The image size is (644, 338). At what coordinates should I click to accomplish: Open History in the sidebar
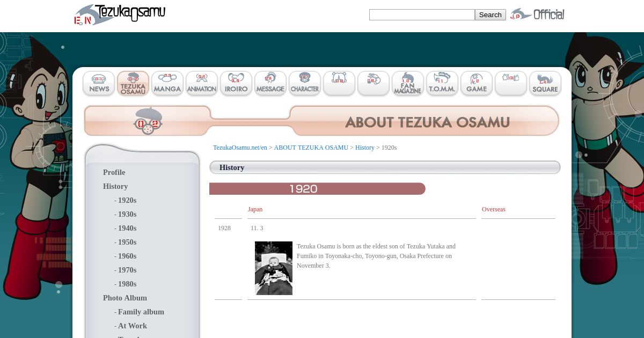point(115,186)
